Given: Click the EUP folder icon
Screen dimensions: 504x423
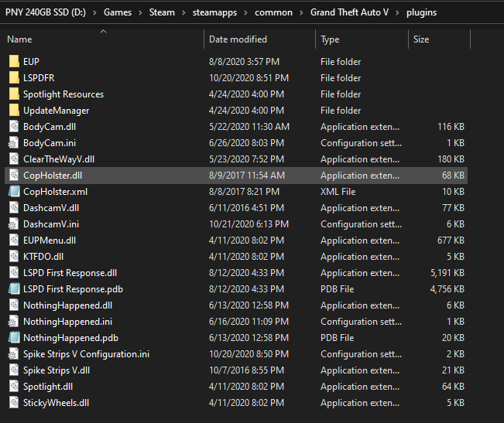Looking at the screenshot, I should click(x=14, y=62).
